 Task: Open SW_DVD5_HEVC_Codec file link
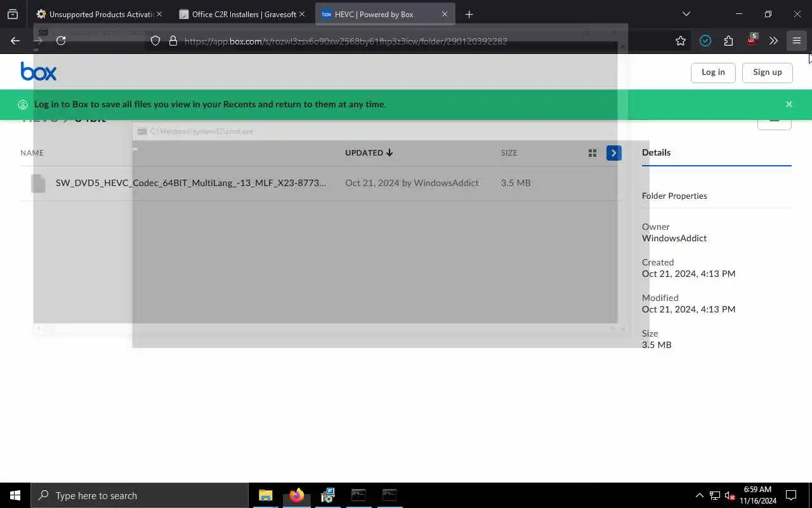pos(191,183)
